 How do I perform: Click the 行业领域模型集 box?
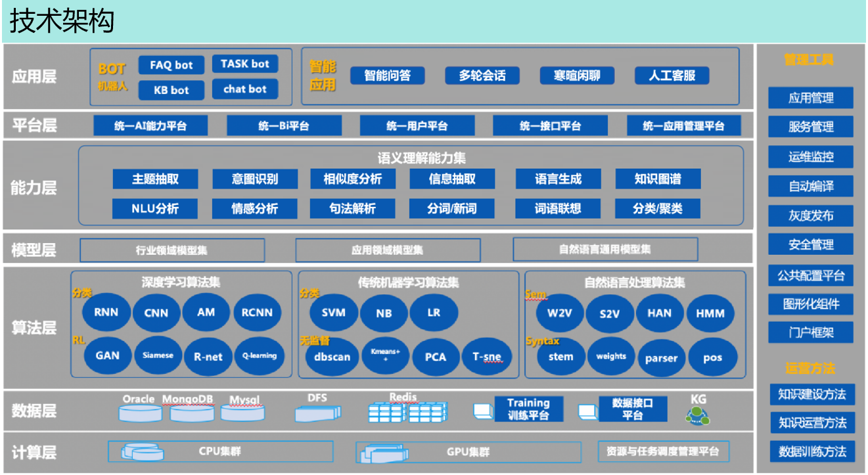click(172, 250)
